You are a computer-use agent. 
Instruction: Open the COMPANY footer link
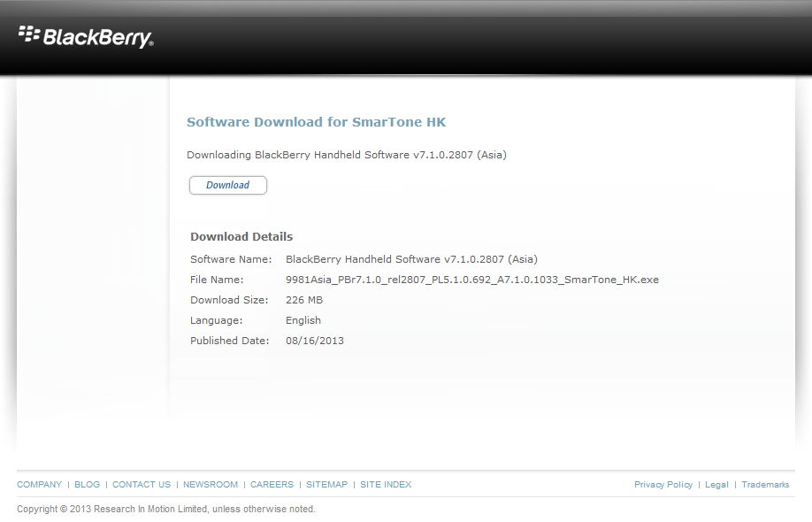point(39,485)
